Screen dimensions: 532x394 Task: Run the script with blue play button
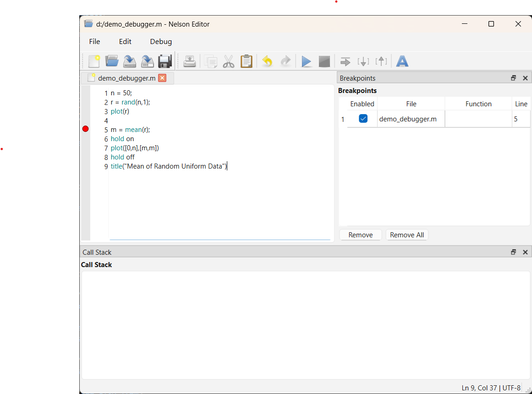(x=307, y=61)
